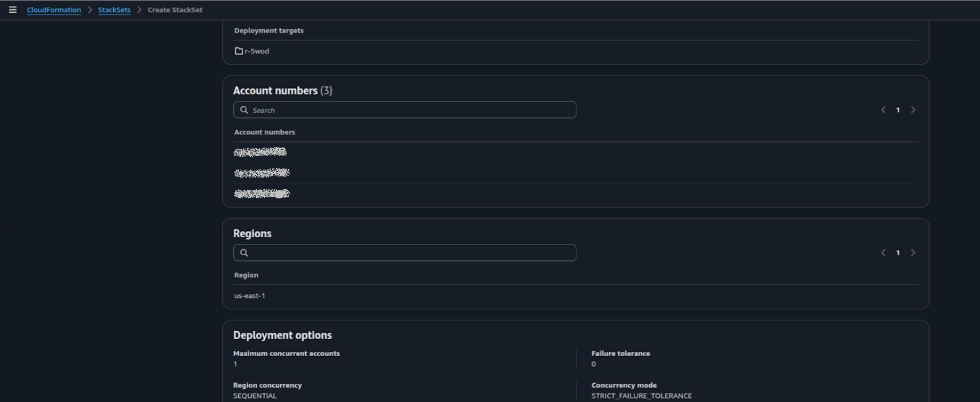Click the Account numbers column header
980x402 pixels.
tap(264, 132)
